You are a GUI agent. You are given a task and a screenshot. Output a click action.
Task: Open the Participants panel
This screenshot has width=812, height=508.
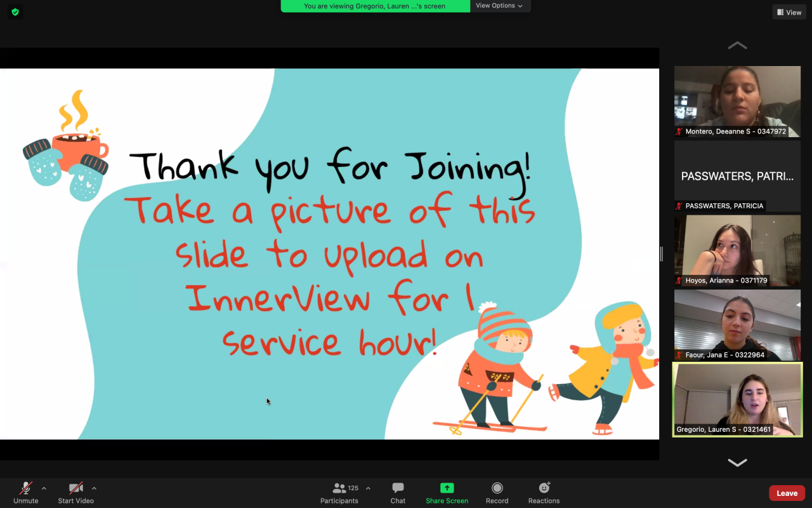tap(339, 492)
